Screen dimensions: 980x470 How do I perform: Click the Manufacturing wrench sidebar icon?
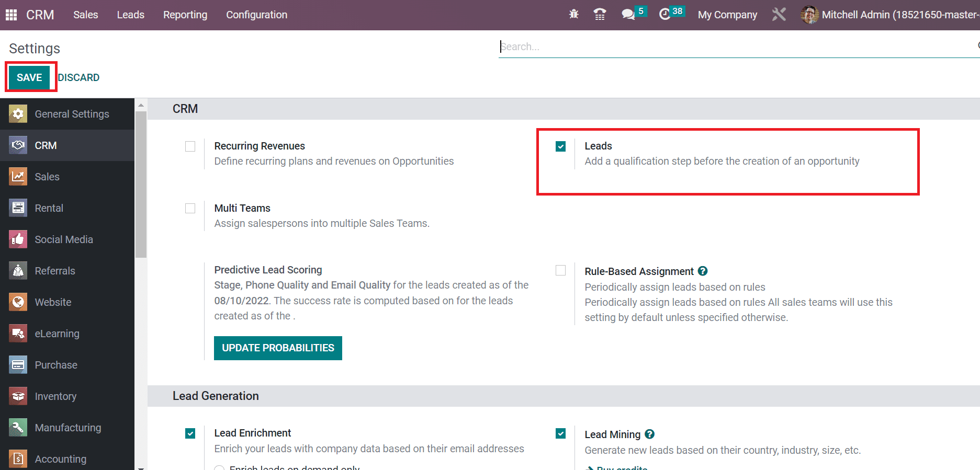click(18, 428)
